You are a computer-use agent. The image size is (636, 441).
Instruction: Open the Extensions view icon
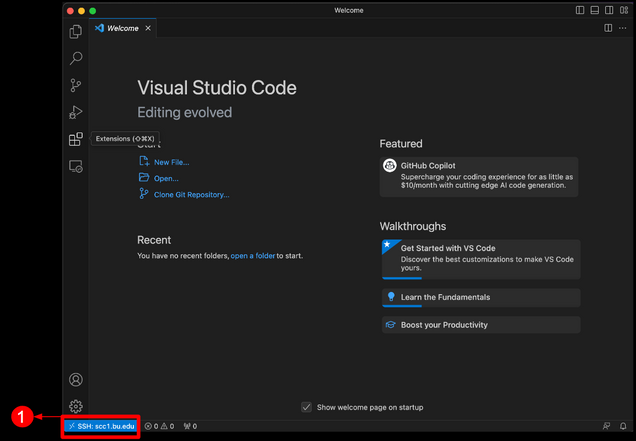75,139
